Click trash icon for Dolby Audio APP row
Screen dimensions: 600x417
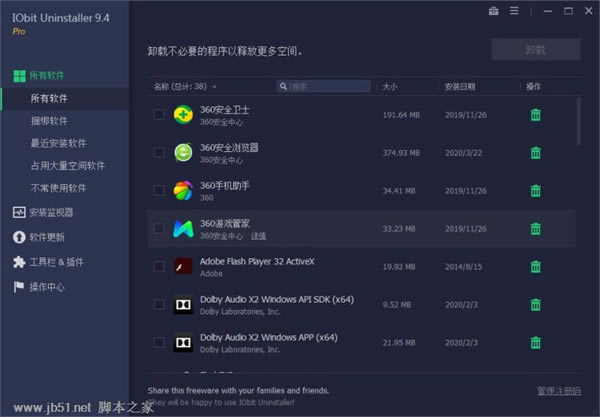pyautogui.click(x=535, y=342)
